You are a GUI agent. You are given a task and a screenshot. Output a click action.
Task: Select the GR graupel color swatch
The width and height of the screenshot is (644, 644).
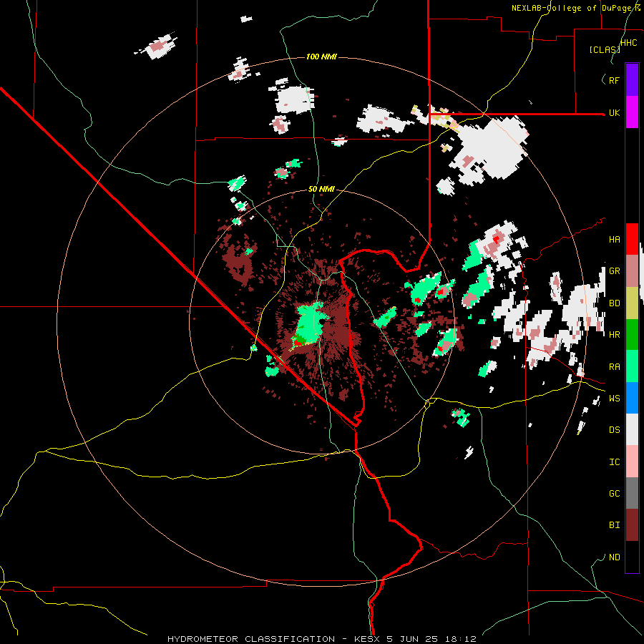click(x=632, y=271)
